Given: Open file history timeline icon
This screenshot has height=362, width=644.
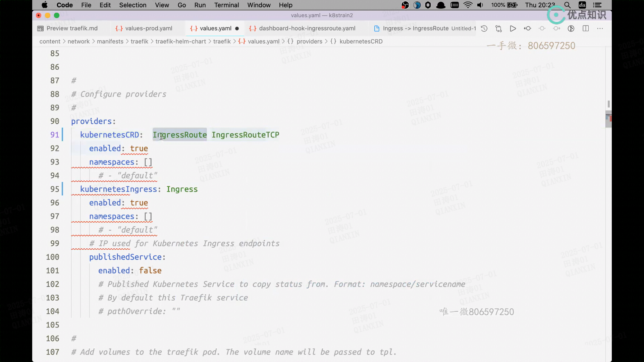Looking at the screenshot, I should (484, 28).
